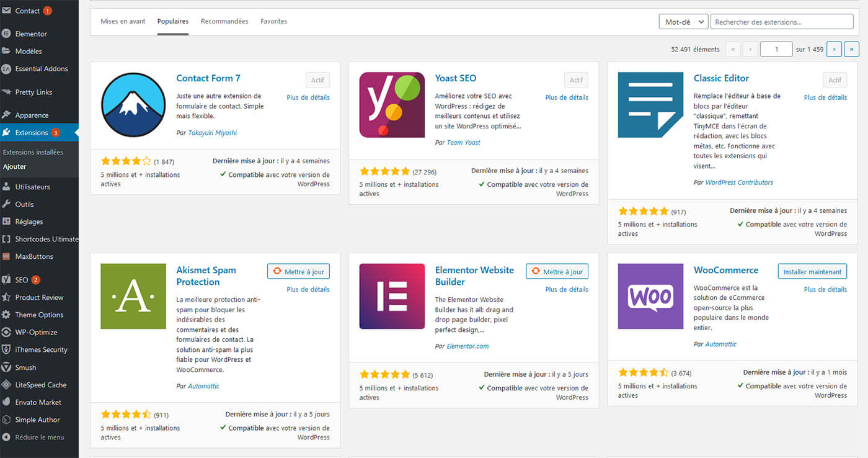Click the WooCommerce plugin logo
Screen dimensions: 868x458
coord(650,296)
